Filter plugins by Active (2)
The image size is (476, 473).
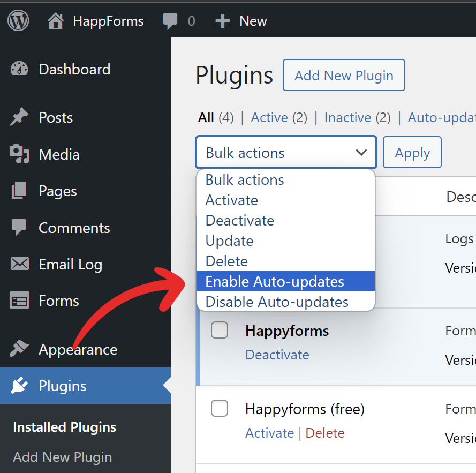pyautogui.click(x=279, y=117)
